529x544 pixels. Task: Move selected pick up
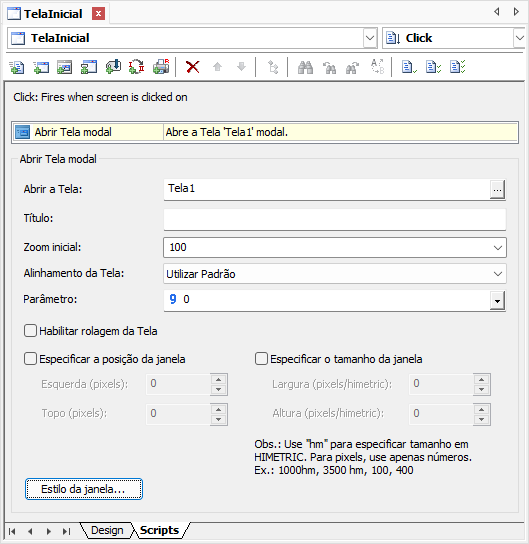pyautogui.click(x=217, y=67)
